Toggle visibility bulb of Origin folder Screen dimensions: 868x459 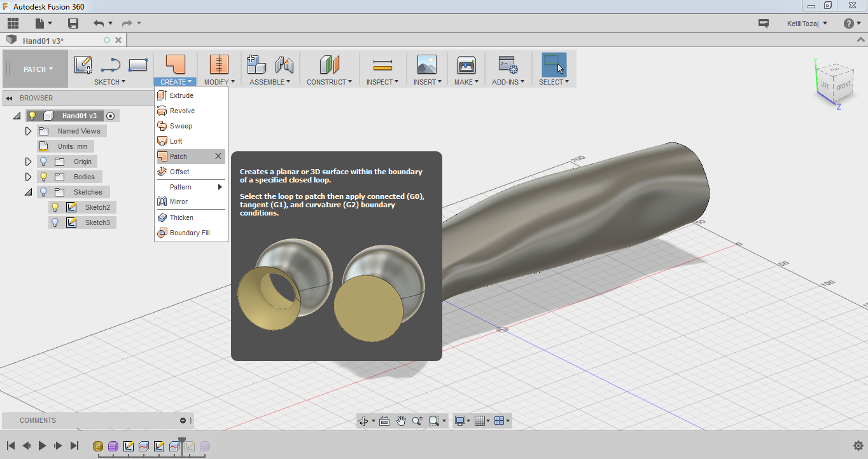click(43, 161)
